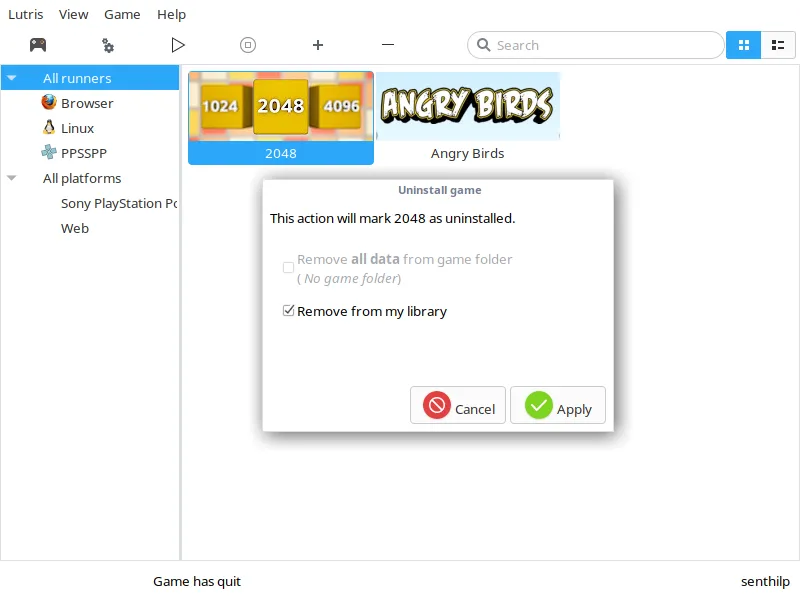Open the runner settings gears icon

click(x=108, y=45)
